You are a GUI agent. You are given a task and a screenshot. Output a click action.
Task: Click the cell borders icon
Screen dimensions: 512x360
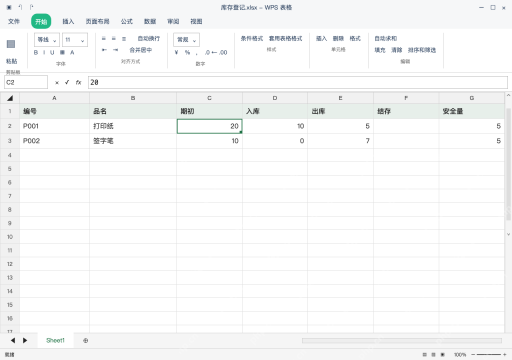point(62,52)
